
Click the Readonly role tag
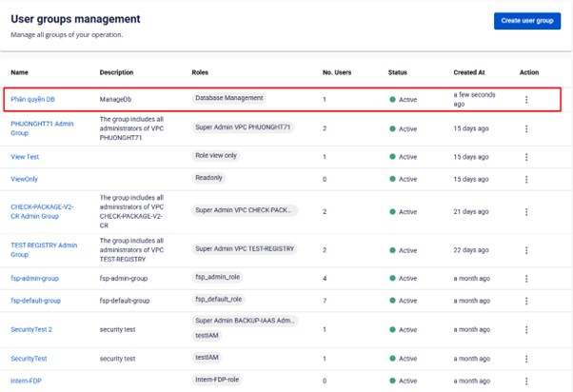pyautogui.click(x=208, y=178)
